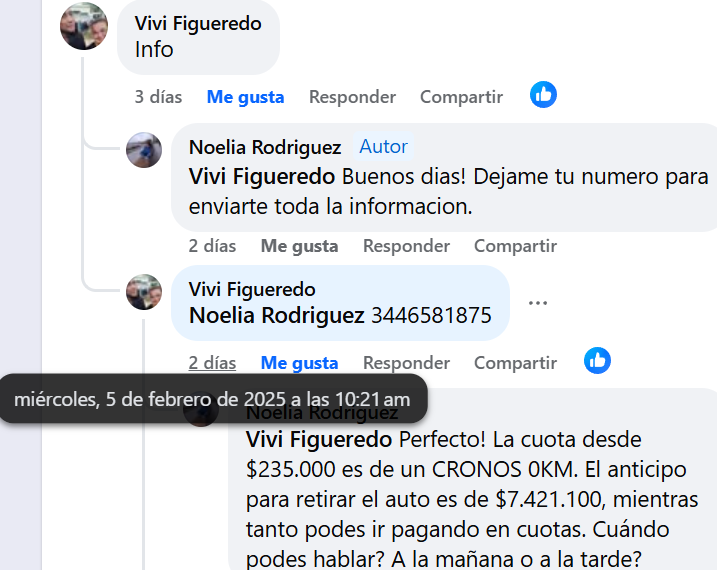Screen dimensions: 717x570
Task: Click like reaction icon under phone number reply
Action: [597, 361]
